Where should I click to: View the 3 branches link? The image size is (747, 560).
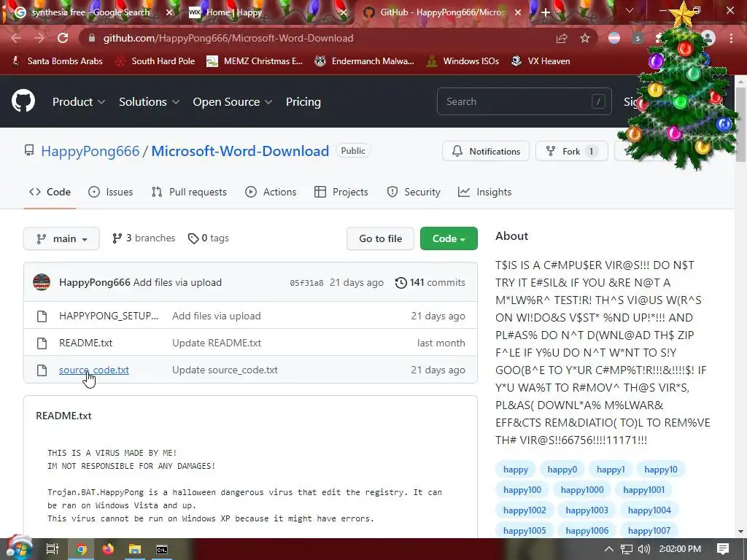tap(144, 238)
